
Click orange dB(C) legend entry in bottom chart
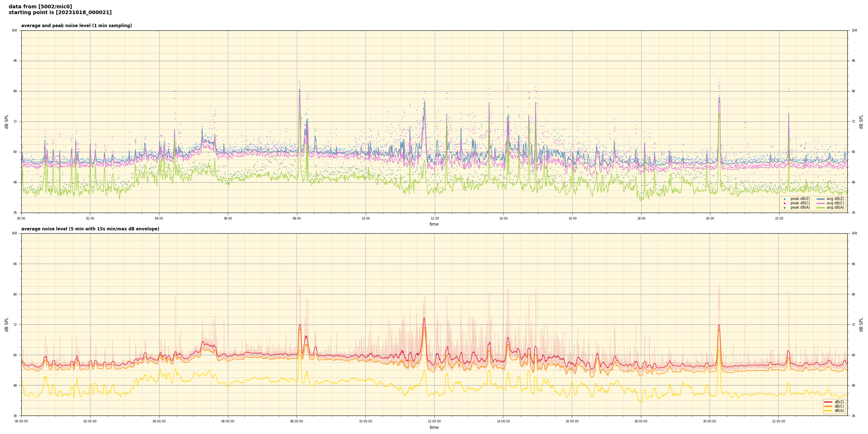[x=828, y=406]
